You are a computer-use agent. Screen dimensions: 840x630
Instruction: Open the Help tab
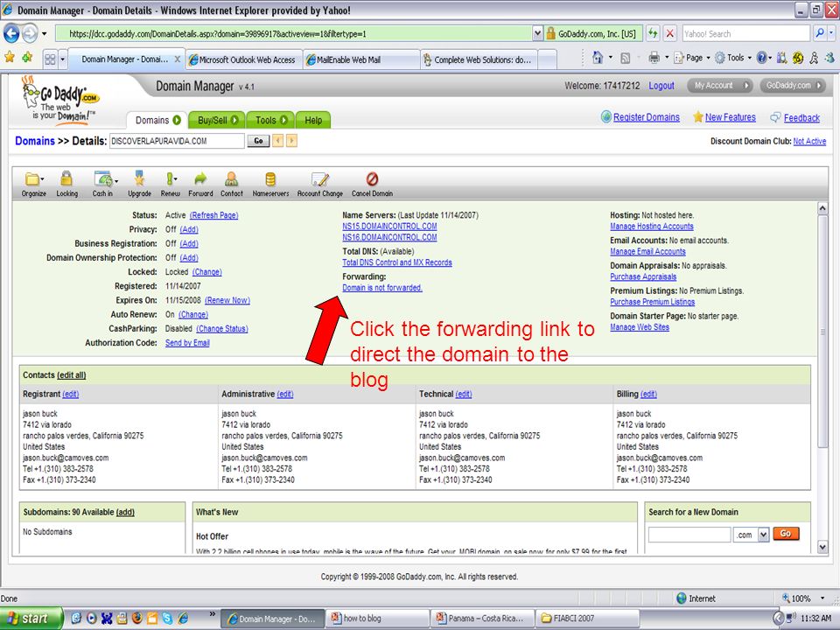313,120
